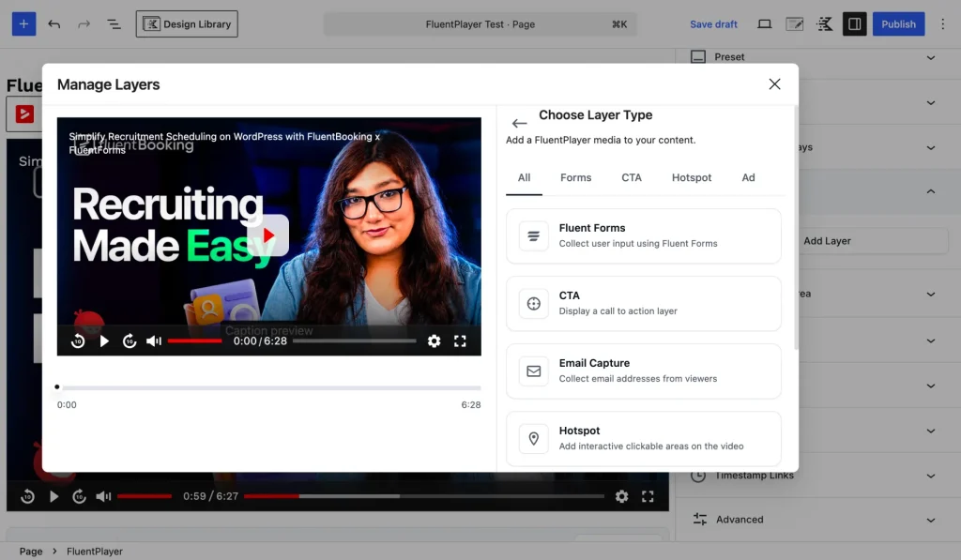This screenshot has width=961, height=560.
Task: Open the document overview list icon
Action: click(114, 23)
